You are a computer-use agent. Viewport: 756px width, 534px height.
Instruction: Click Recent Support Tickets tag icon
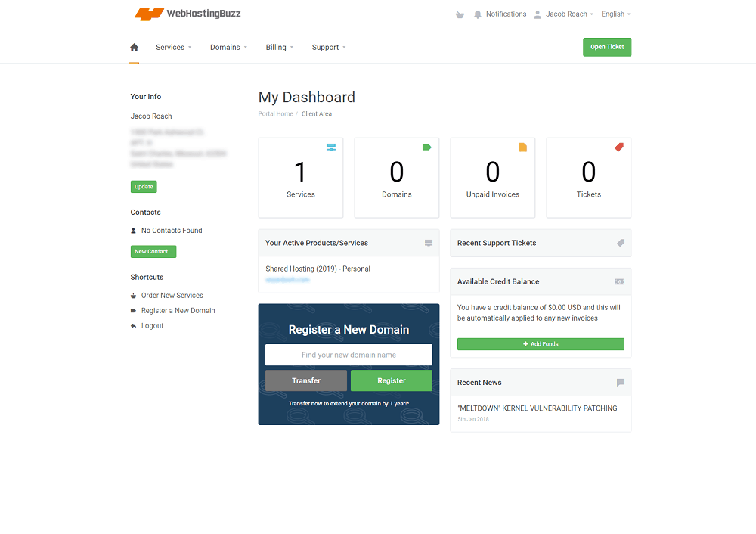tap(621, 243)
